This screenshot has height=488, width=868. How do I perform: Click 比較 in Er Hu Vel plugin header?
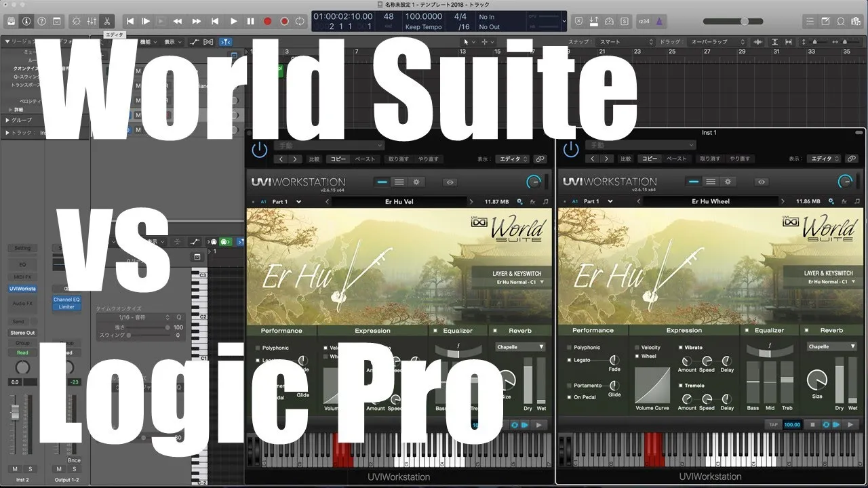pyautogui.click(x=315, y=159)
